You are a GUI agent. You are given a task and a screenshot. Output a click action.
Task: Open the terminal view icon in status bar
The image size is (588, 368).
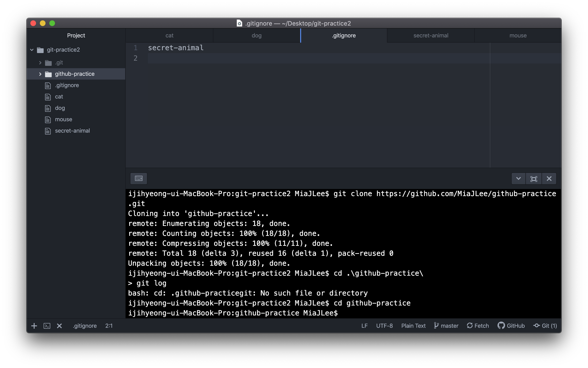pyautogui.click(x=47, y=326)
